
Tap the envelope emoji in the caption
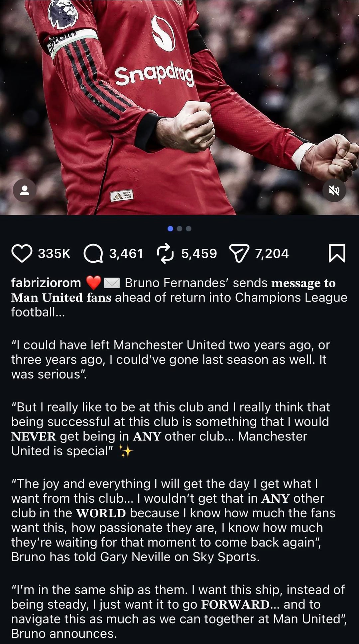click(112, 283)
